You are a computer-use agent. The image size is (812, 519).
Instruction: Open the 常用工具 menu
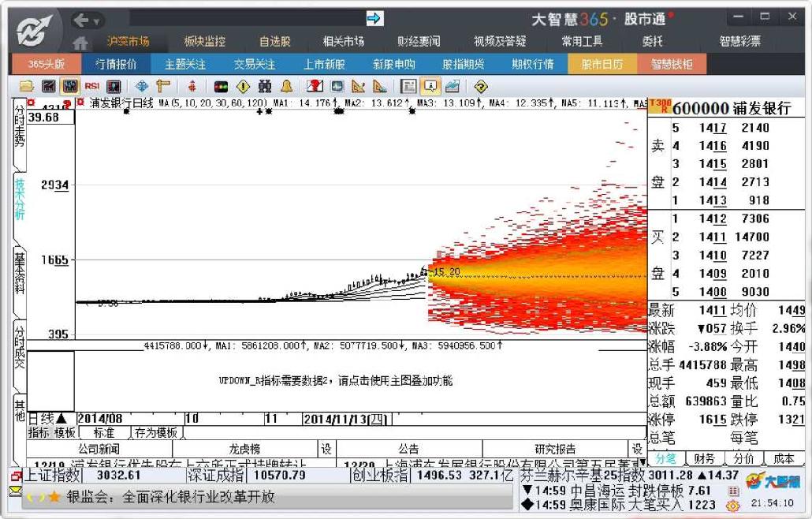pyautogui.click(x=582, y=41)
